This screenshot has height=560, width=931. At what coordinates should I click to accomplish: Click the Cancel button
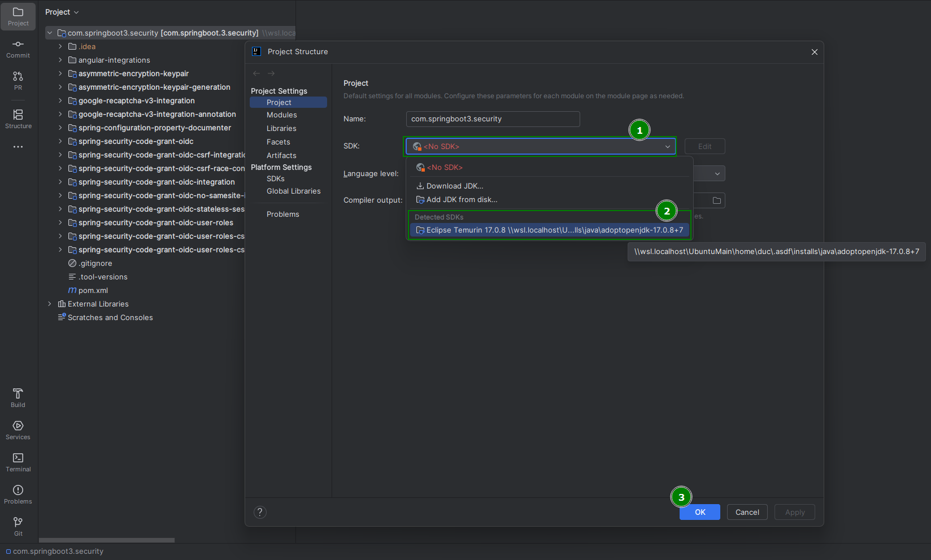tap(747, 512)
